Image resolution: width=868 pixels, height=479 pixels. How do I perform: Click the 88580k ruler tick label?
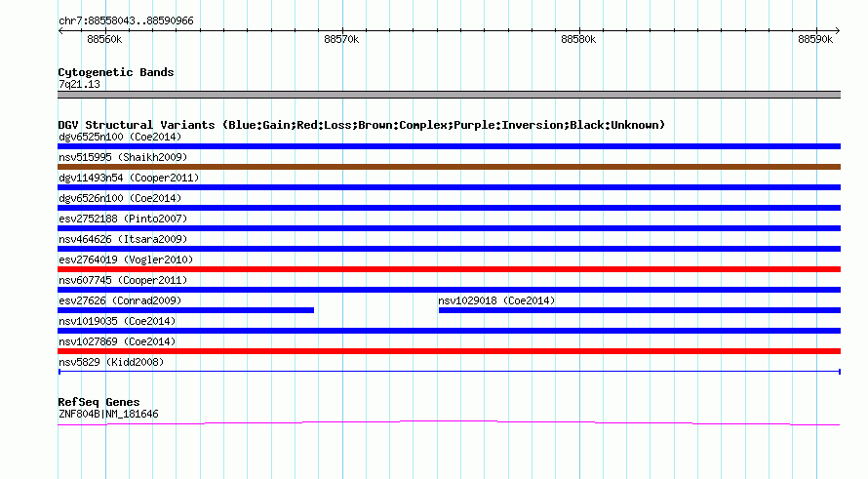[x=578, y=39]
